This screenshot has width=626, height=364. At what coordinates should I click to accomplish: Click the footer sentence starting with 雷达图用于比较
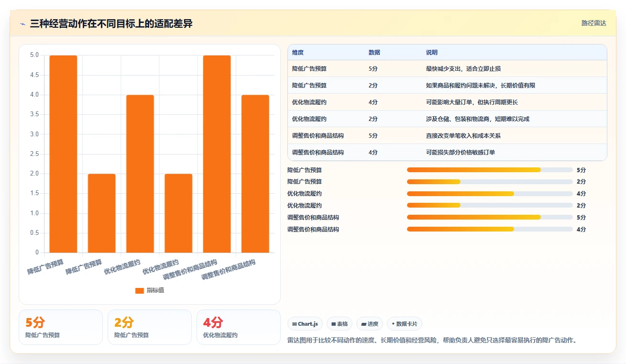432,341
